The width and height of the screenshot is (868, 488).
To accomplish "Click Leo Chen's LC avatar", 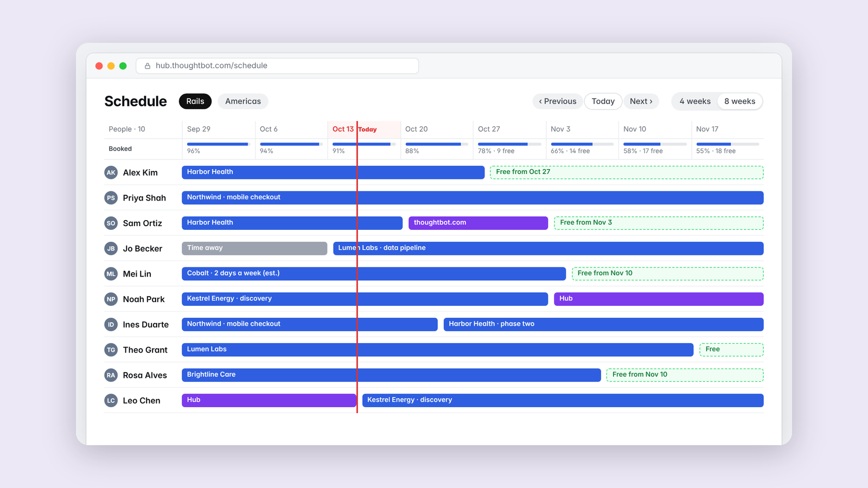I will 111,401.
